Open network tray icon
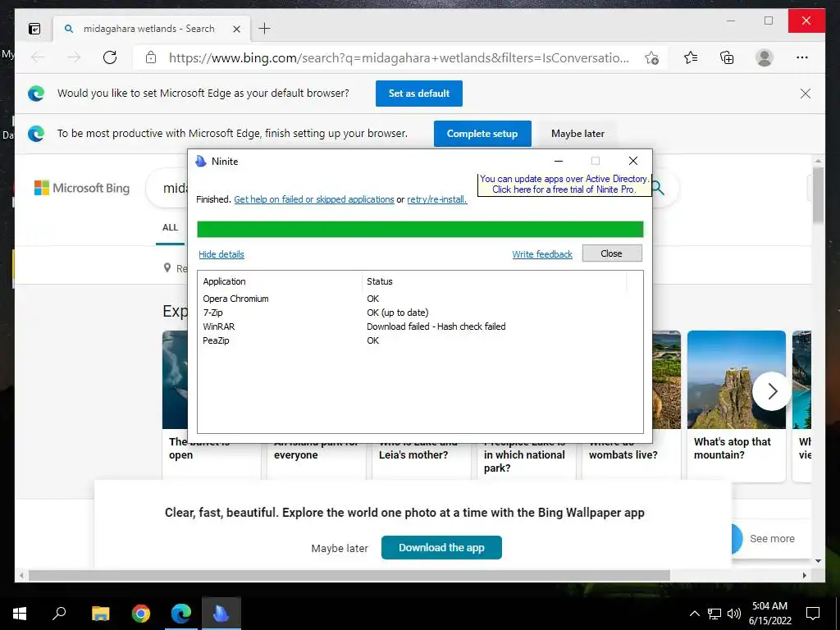This screenshot has width=840, height=630. (x=714, y=614)
